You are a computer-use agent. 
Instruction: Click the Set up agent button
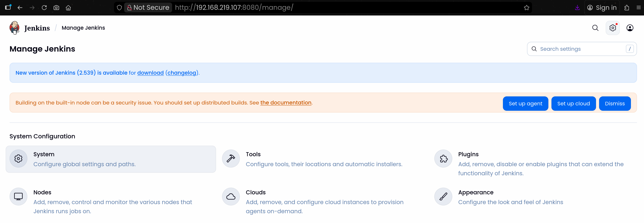click(525, 103)
